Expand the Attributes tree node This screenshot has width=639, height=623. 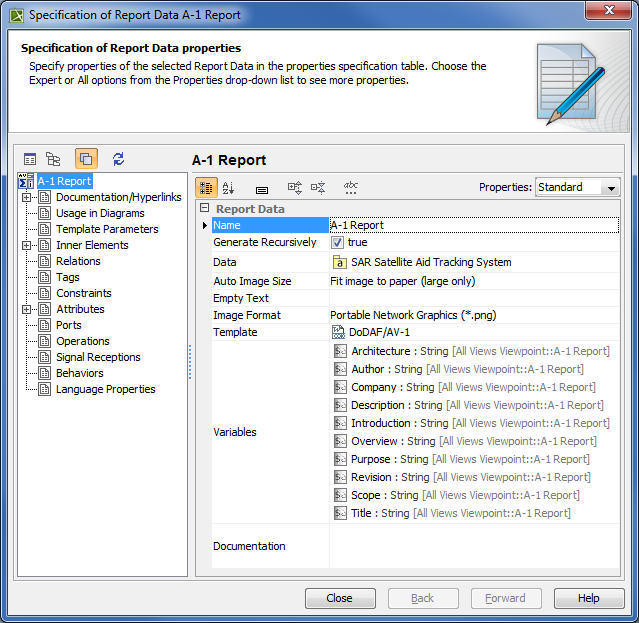pyautogui.click(x=26, y=309)
